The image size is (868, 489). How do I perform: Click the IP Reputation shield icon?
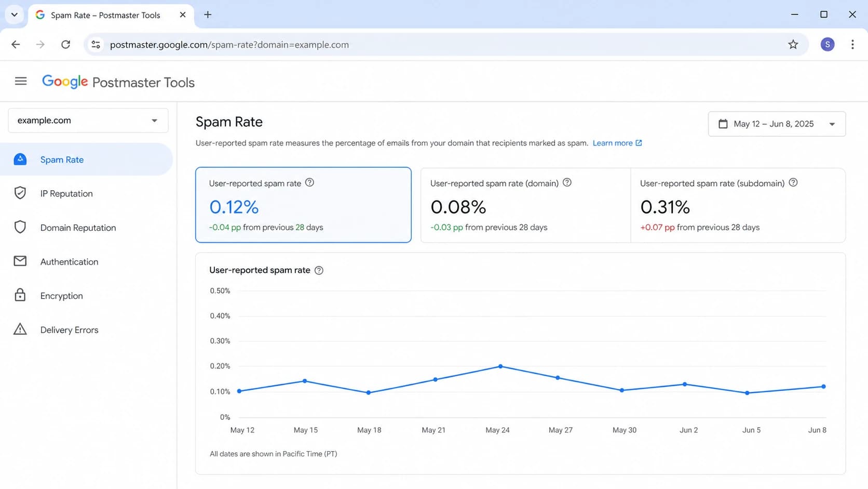tap(20, 193)
